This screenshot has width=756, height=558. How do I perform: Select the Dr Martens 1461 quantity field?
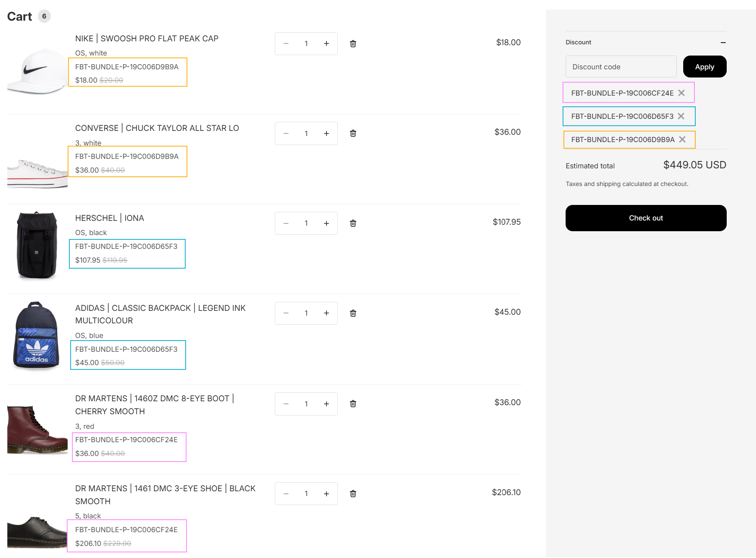click(306, 493)
